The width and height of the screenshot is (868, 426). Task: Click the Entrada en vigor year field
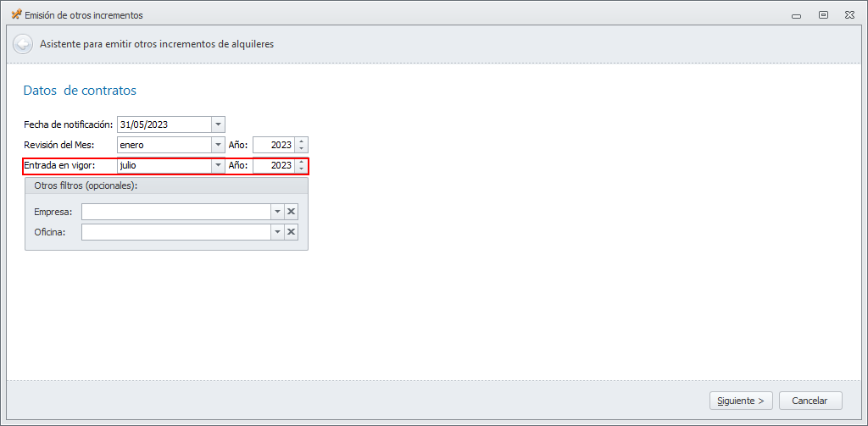click(x=274, y=165)
